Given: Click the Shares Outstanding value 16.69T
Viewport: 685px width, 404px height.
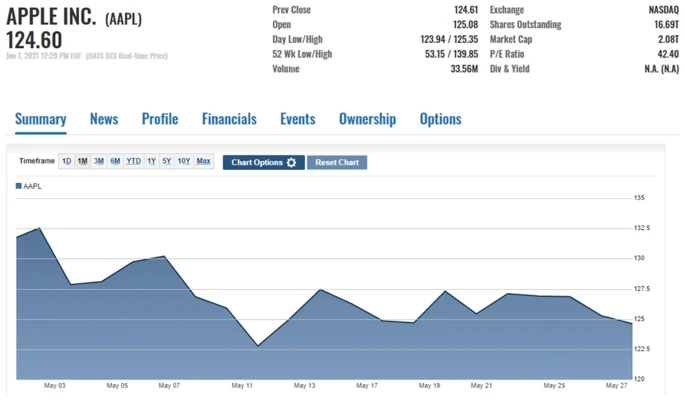Looking at the screenshot, I should coord(666,24).
